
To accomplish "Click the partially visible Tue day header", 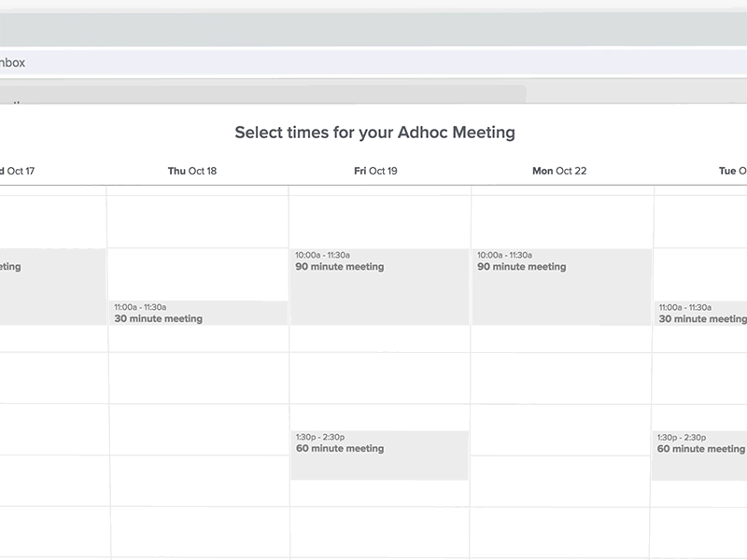I will pos(732,171).
